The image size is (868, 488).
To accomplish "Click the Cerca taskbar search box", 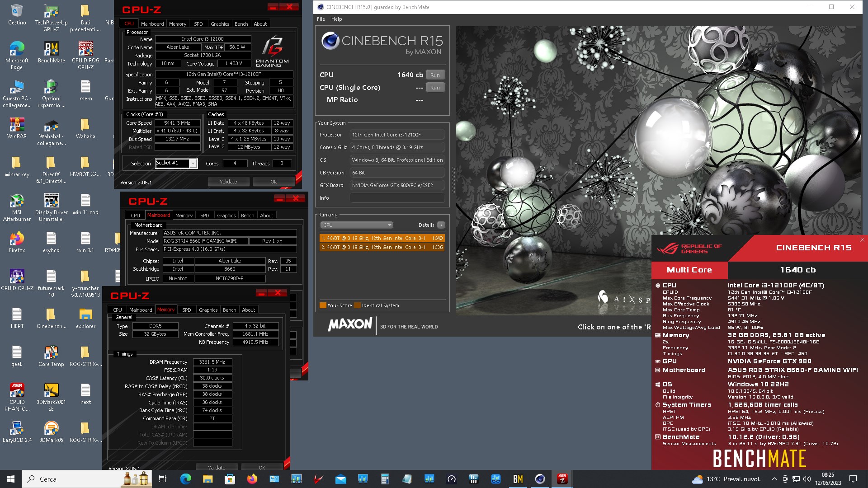I will pyautogui.click(x=72, y=479).
